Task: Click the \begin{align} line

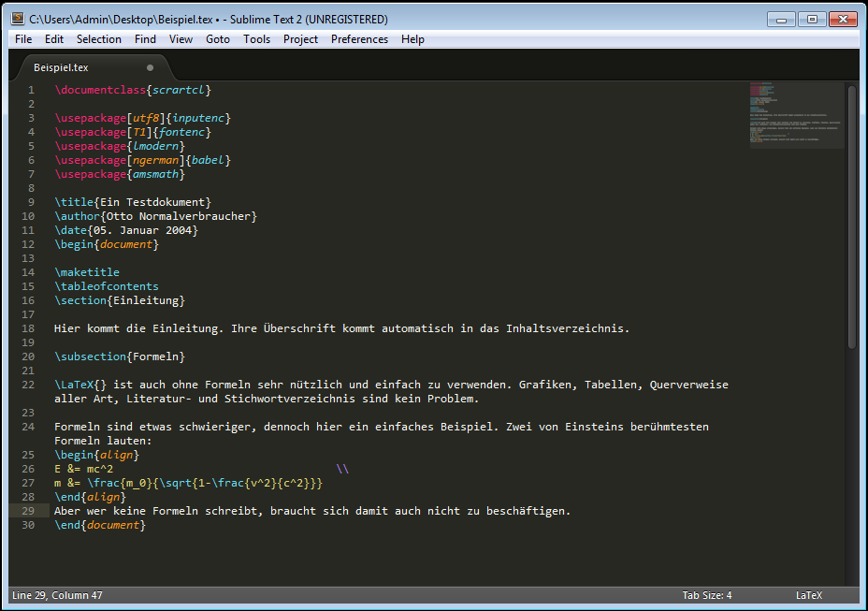Action: pos(97,455)
